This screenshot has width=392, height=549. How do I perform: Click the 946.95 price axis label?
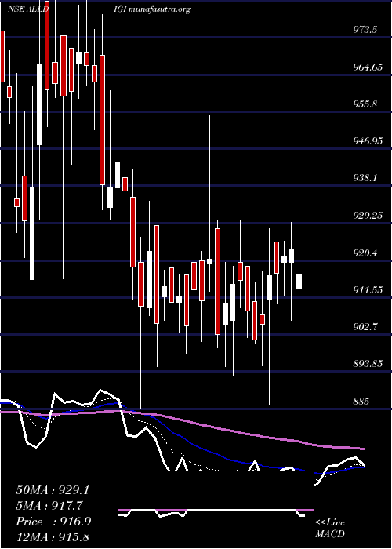coord(368,141)
